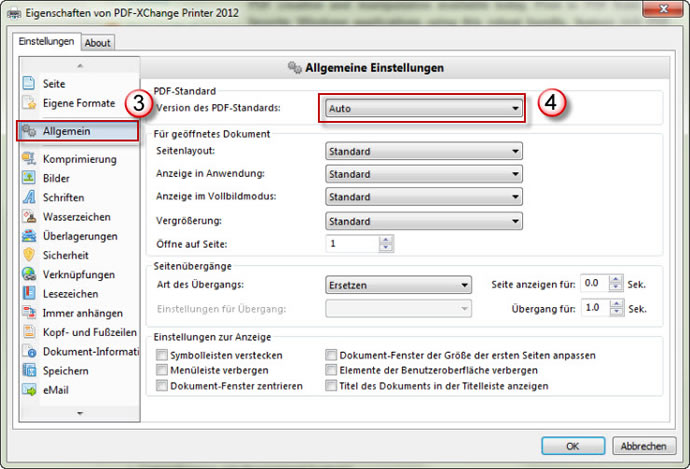Check Dokument-Fenster zentrieren option
The image size is (690, 469).
point(162,385)
